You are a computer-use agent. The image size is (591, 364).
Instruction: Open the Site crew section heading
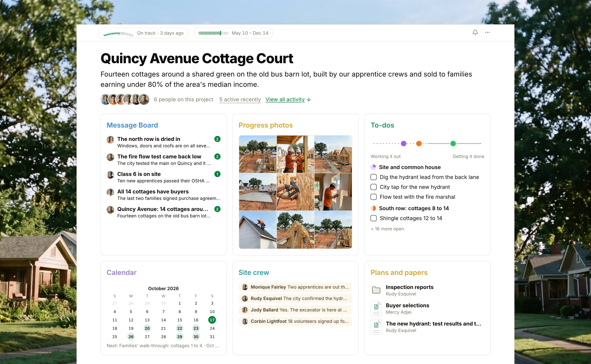pos(254,272)
